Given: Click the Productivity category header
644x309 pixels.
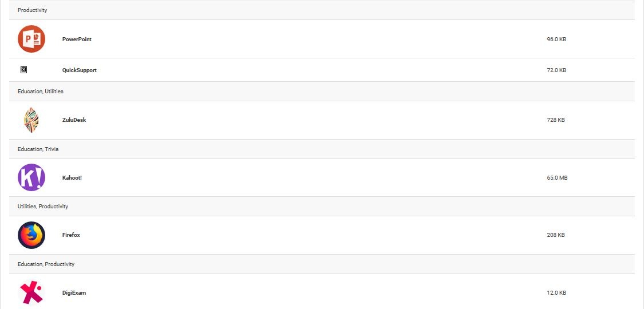Looking at the screenshot, I should (32, 10).
